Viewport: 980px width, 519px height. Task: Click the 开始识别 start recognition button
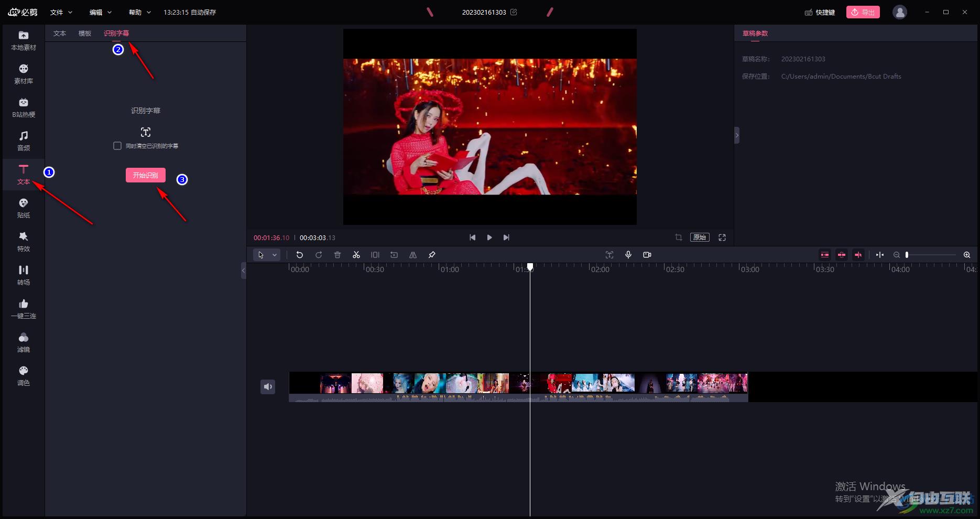(x=146, y=175)
